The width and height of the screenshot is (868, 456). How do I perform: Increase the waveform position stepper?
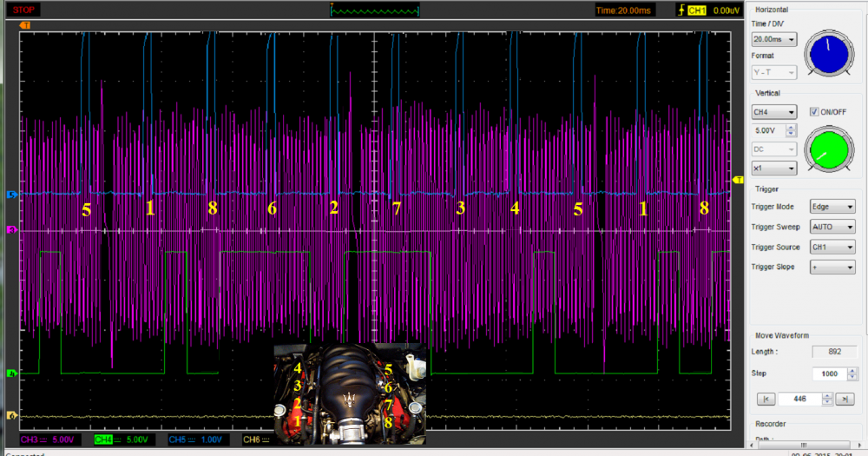coord(827,395)
